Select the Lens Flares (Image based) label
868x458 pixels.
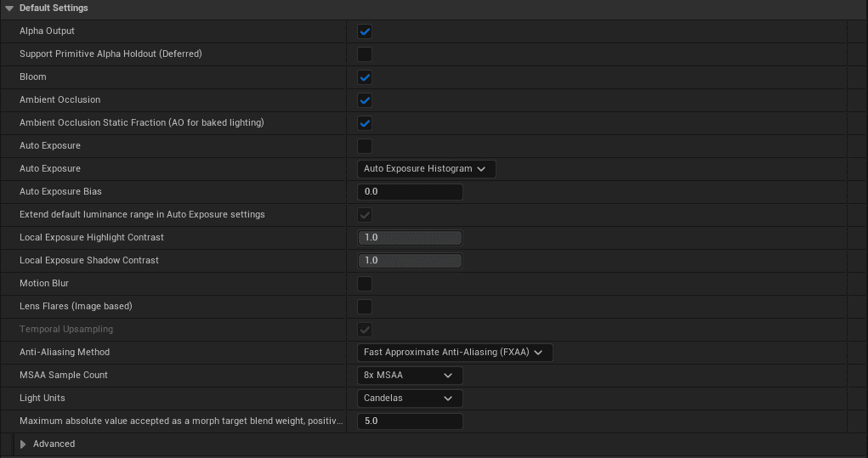(76, 306)
